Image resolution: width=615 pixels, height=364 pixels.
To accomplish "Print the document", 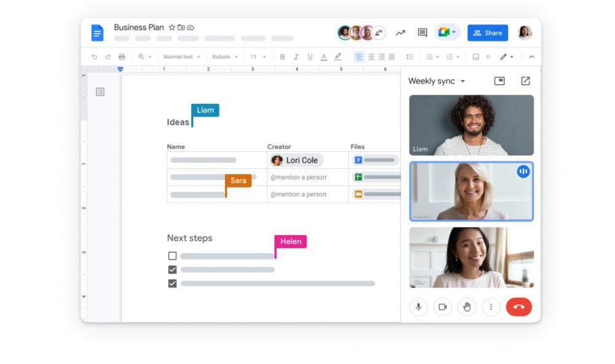I will (x=122, y=57).
